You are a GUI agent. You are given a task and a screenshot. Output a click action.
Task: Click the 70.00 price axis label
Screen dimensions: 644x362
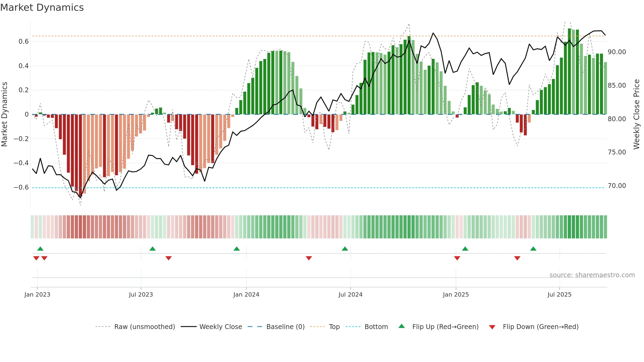pos(617,186)
